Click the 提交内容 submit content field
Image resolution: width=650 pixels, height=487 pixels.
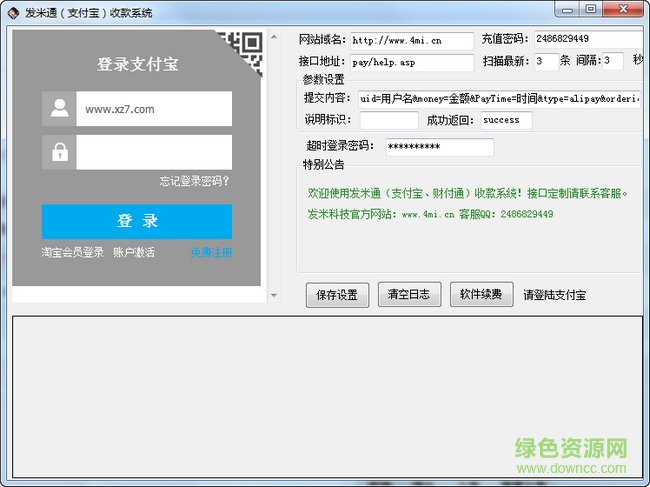point(498,99)
